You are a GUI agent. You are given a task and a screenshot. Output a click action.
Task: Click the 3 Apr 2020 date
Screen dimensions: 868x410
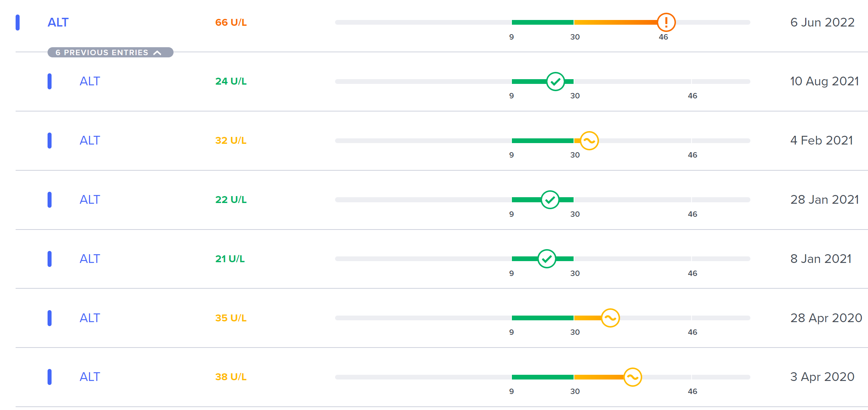[822, 377]
